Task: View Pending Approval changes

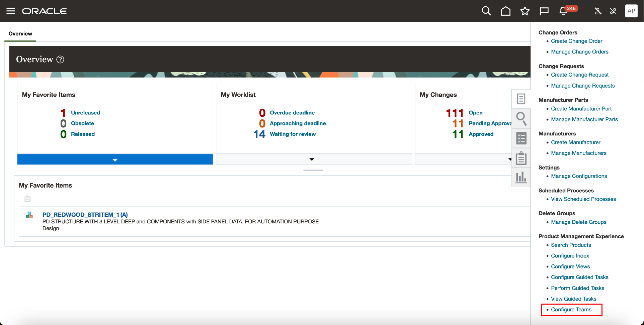Action: [490, 123]
